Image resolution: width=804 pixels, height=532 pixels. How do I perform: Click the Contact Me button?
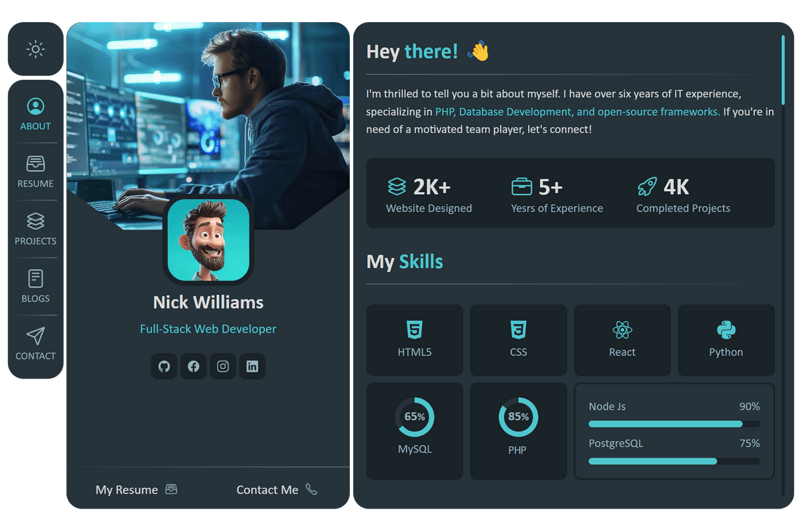277,490
